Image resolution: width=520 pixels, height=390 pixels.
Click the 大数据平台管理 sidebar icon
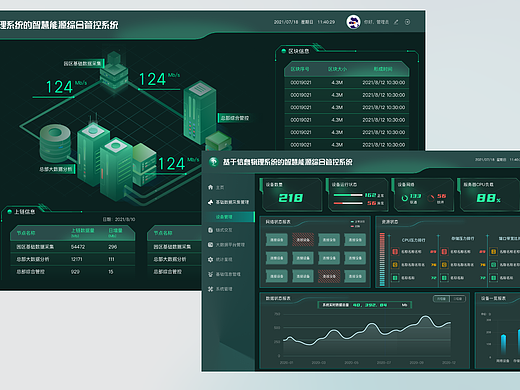210,245
